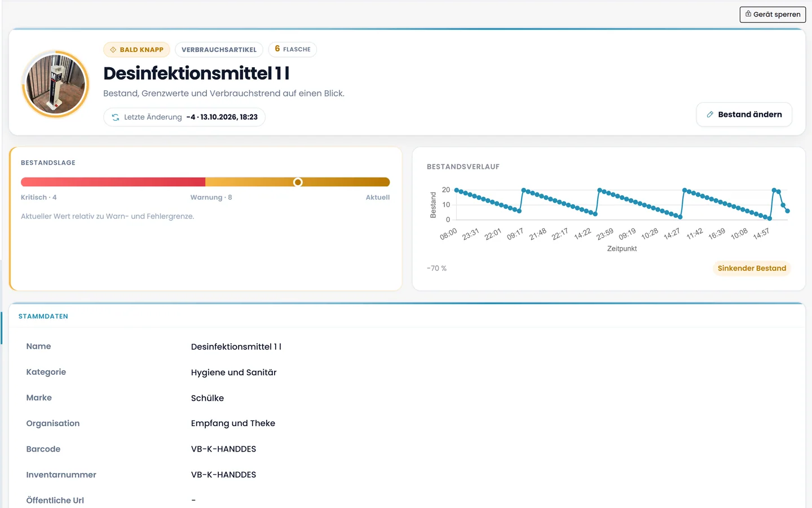This screenshot has height=508, width=812.
Task: Click the Inventarnummer value VB-K-HANDDES
Action: point(223,475)
